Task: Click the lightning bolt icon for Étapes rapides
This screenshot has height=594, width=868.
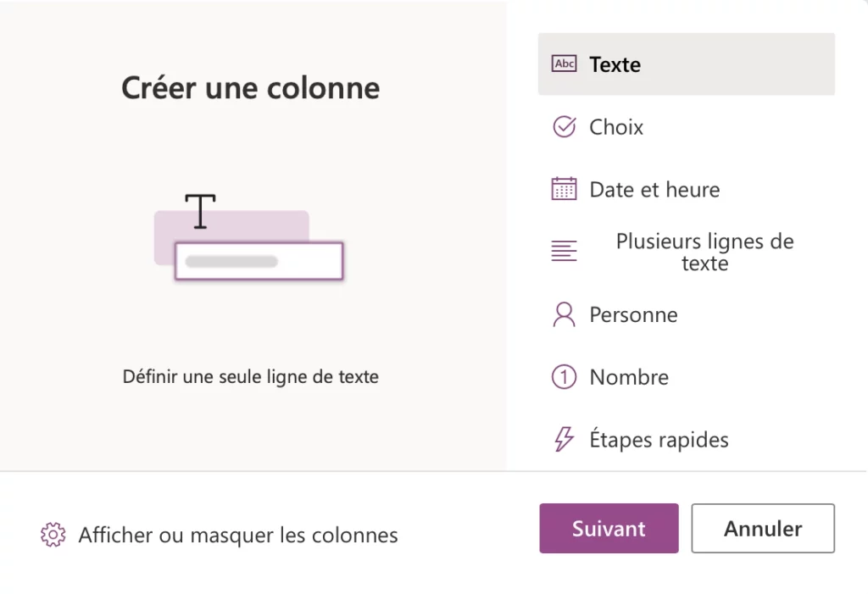Action: (563, 439)
